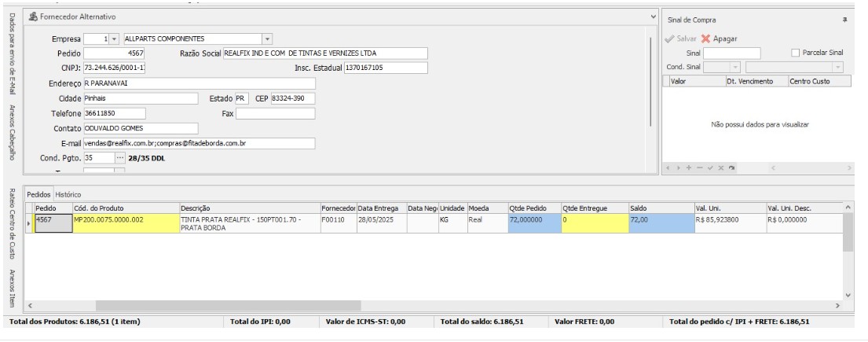
Task: Click the Fornecedor Alternativo people icon
Action: pos(33,17)
